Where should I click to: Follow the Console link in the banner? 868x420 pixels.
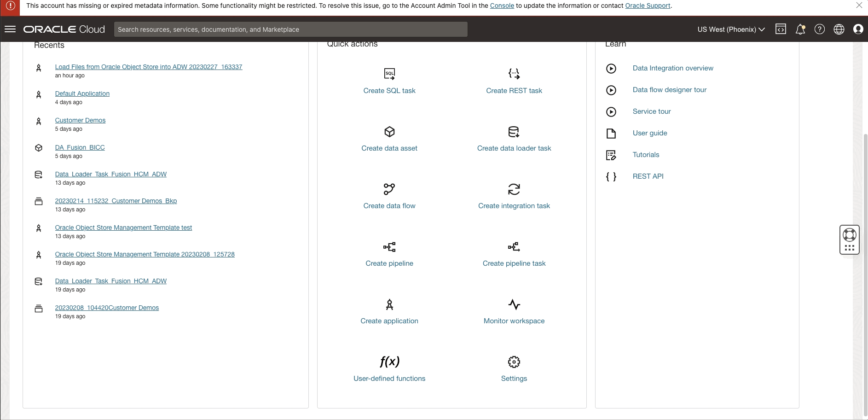502,6
